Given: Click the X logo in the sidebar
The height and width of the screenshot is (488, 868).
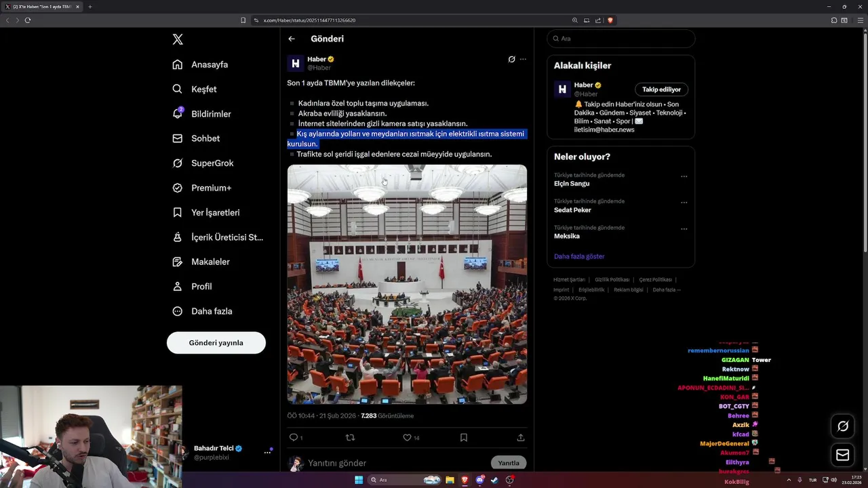Looking at the screenshot, I should (178, 39).
